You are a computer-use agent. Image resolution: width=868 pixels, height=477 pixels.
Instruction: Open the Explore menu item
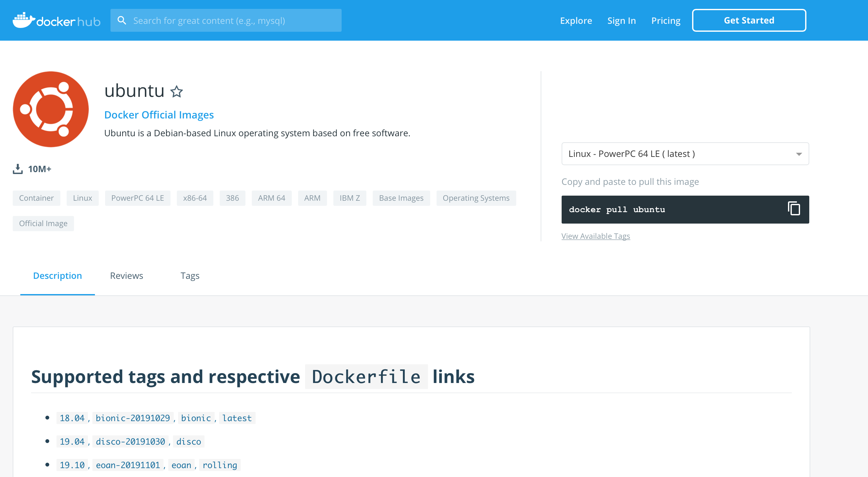576,21
